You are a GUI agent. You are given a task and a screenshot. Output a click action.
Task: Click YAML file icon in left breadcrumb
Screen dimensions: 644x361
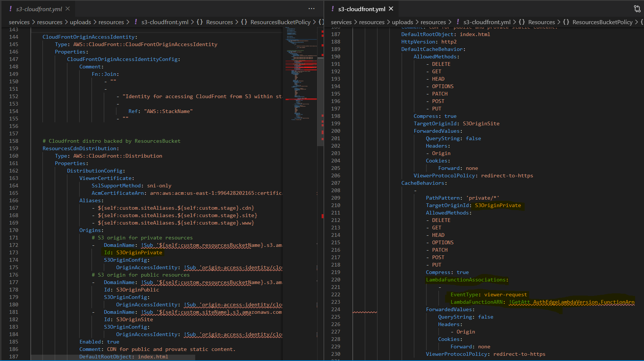136,22
